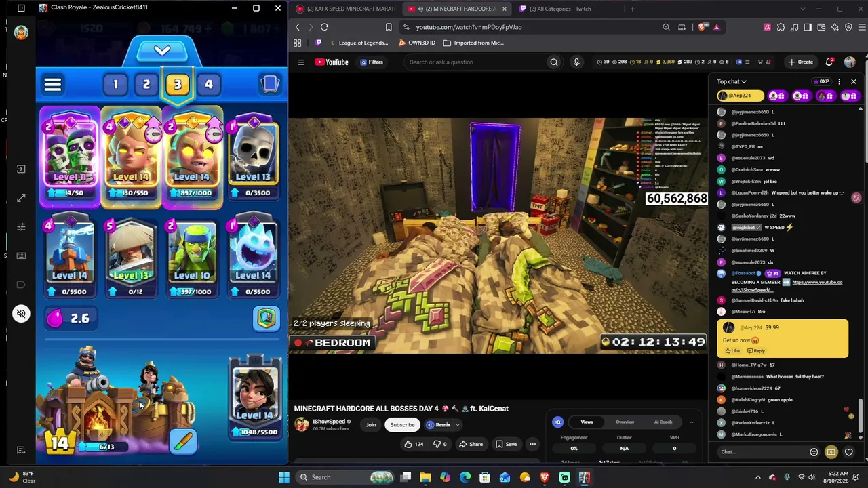Dislike the Minecraft Hardcore video
The image size is (868, 488).
pos(439,445)
